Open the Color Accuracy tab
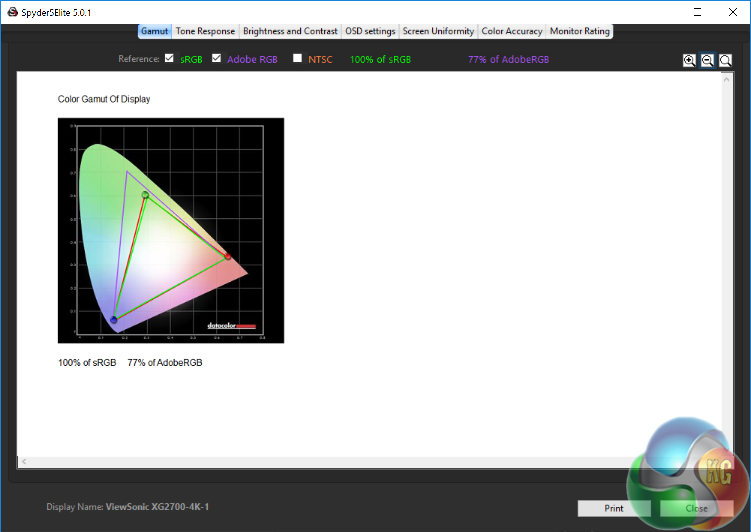Screen dimensions: 751x532 (512, 31)
